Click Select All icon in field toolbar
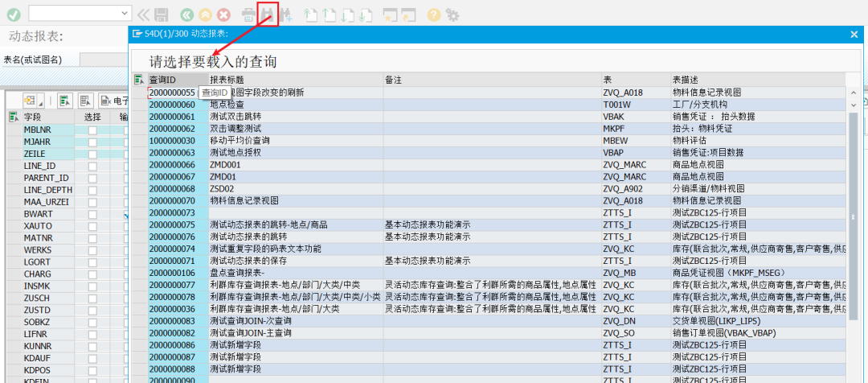868x383 pixels. [x=65, y=101]
